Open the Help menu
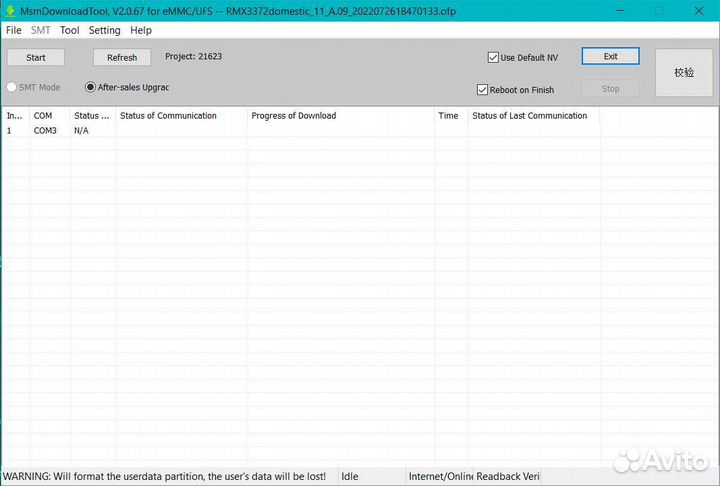 141,30
